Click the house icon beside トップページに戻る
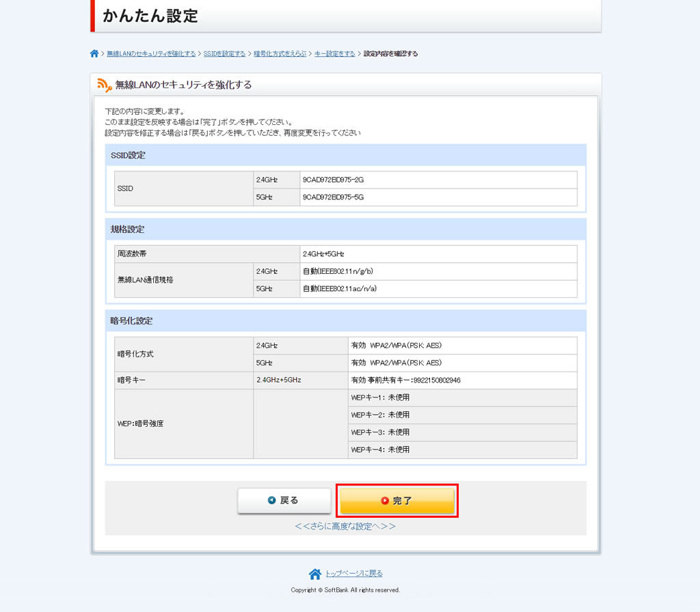This screenshot has height=612, width=700. (x=314, y=574)
